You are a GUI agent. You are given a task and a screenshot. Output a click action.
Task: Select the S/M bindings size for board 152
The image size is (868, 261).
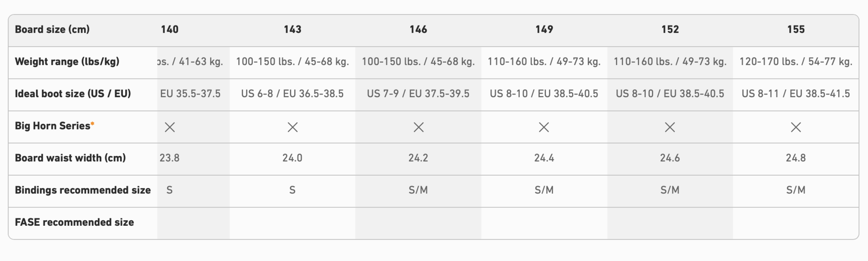click(x=670, y=190)
